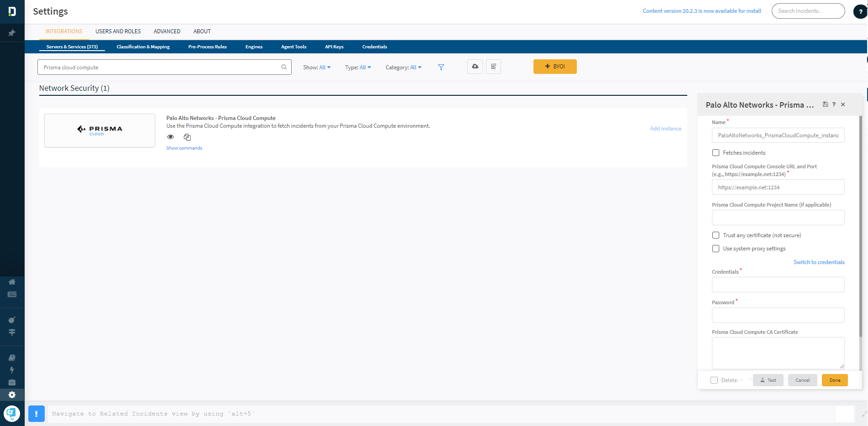Viewport: 868px width, 426px height.
Task: Click the filter funnel icon
Action: click(441, 67)
